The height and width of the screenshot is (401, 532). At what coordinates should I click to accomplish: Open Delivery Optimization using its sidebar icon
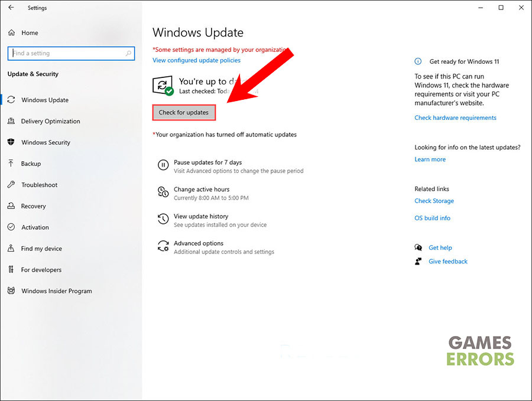[x=12, y=121]
